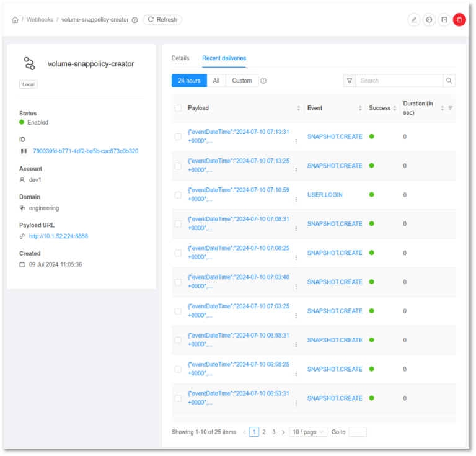476x456 pixels.
Task: Open more options for 07:10:59 payload row
Action: click(296, 200)
